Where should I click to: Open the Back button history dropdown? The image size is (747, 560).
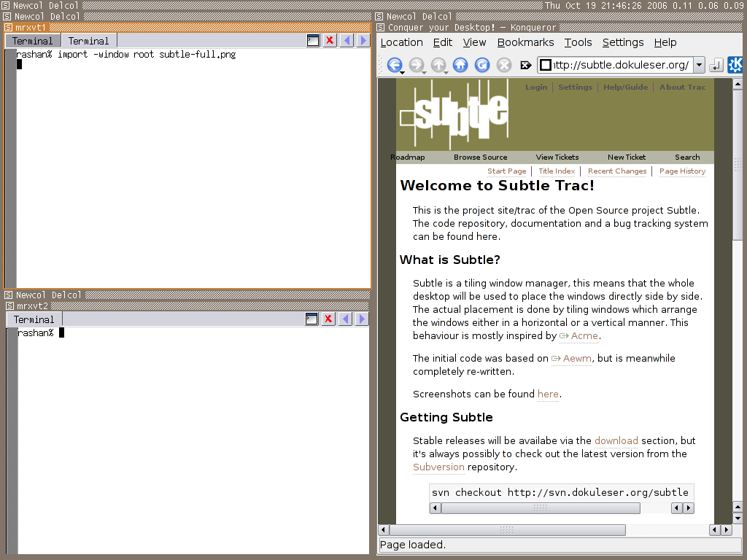[x=402, y=72]
